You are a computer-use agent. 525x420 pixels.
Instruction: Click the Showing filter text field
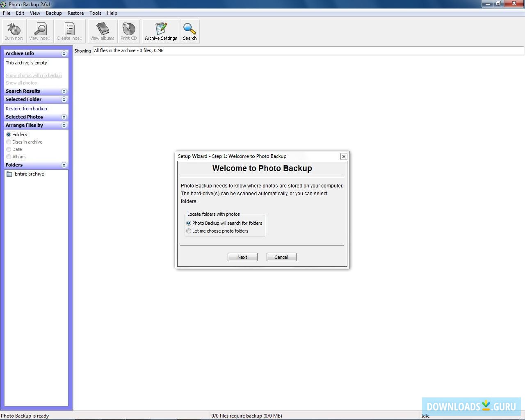[308, 50]
